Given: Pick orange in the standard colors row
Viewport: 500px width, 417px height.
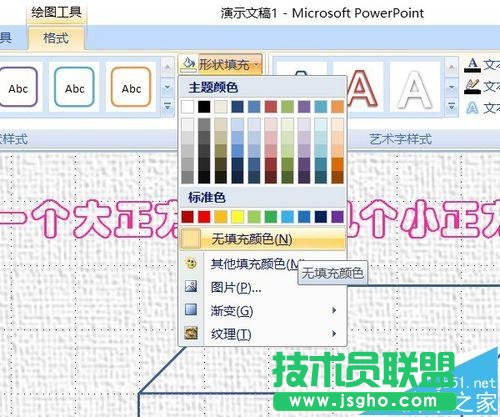Looking at the screenshot, I should click(221, 217).
